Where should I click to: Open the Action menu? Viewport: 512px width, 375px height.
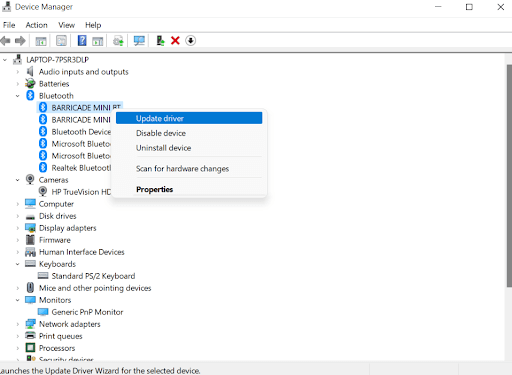(37, 25)
